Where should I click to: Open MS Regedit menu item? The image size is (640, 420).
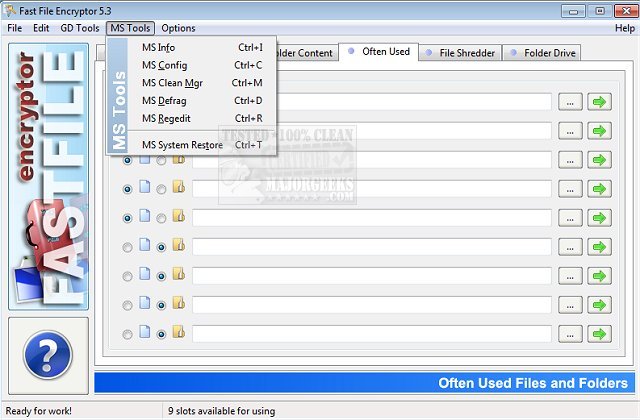click(202, 118)
